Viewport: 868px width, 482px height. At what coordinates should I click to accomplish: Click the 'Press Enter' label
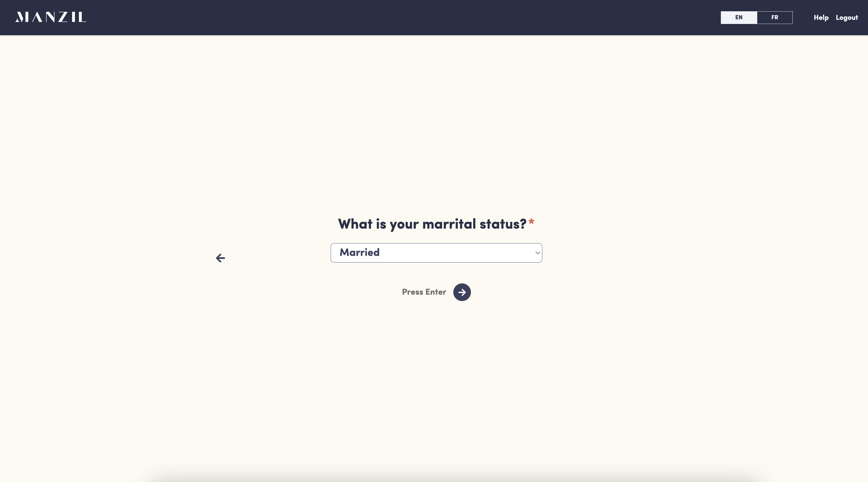(x=424, y=292)
